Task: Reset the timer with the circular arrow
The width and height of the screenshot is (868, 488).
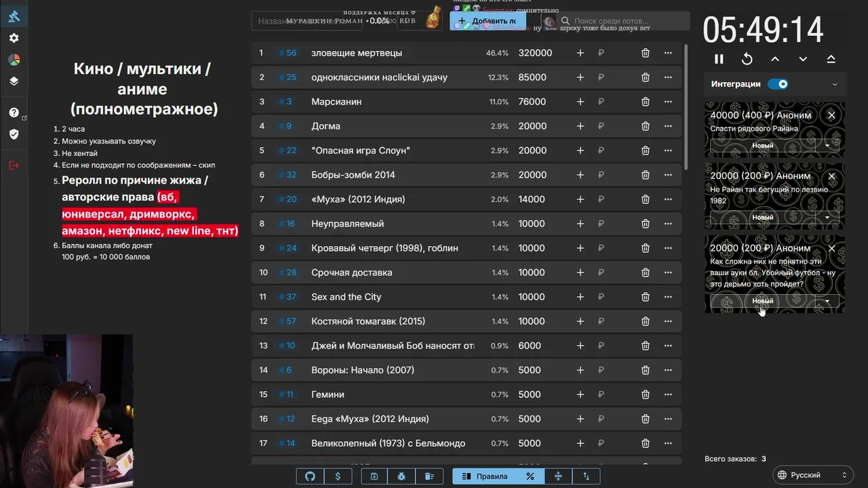Action: pyautogui.click(x=747, y=60)
